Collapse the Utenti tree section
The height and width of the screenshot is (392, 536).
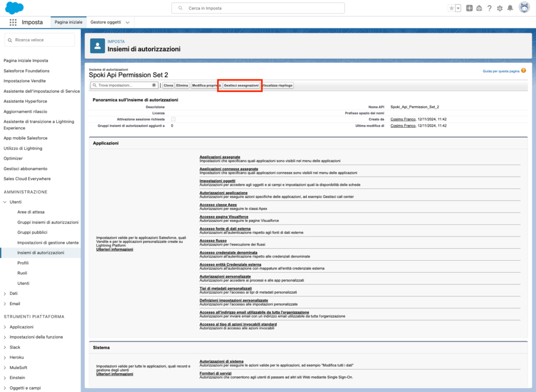tap(5, 202)
